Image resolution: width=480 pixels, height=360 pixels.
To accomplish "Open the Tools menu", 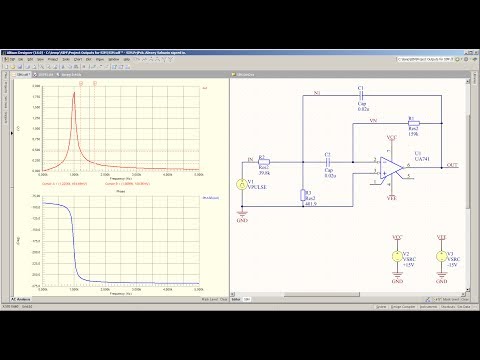I will [66, 59].
